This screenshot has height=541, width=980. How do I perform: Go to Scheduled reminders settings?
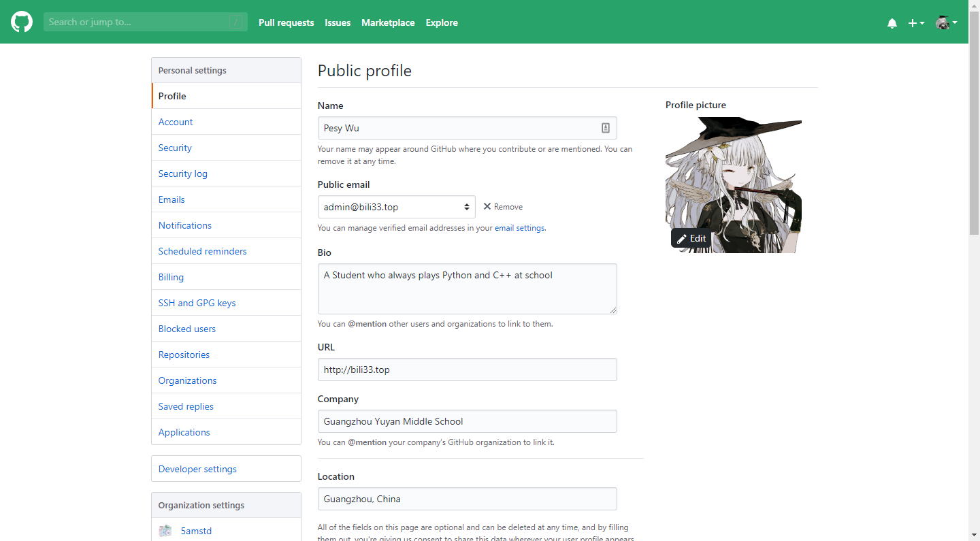[202, 250]
